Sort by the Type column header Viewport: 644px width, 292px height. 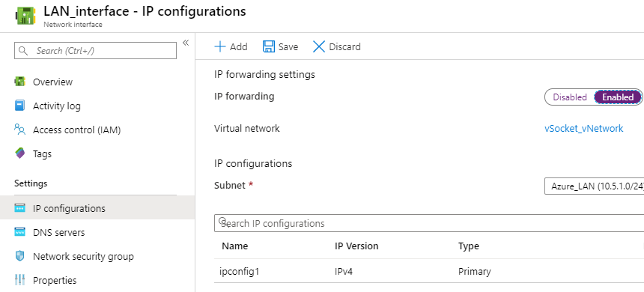pos(469,246)
